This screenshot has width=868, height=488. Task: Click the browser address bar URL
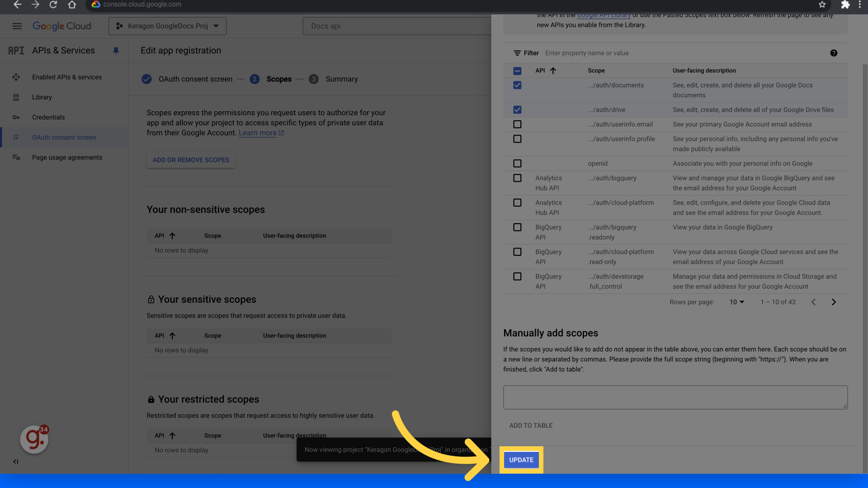click(142, 5)
